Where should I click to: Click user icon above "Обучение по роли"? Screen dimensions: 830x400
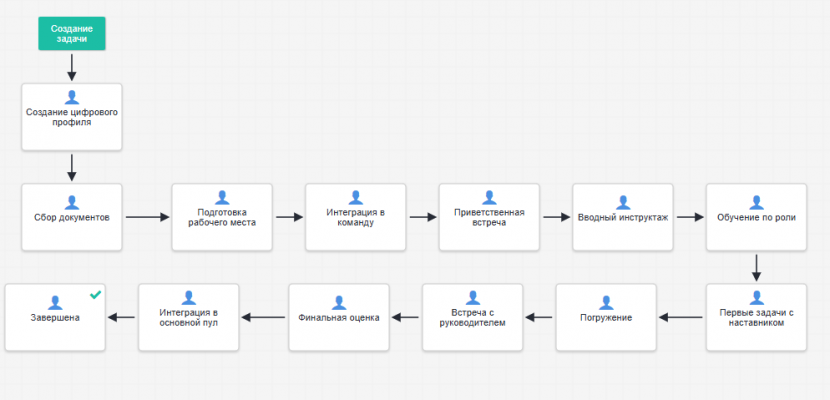[756, 201]
